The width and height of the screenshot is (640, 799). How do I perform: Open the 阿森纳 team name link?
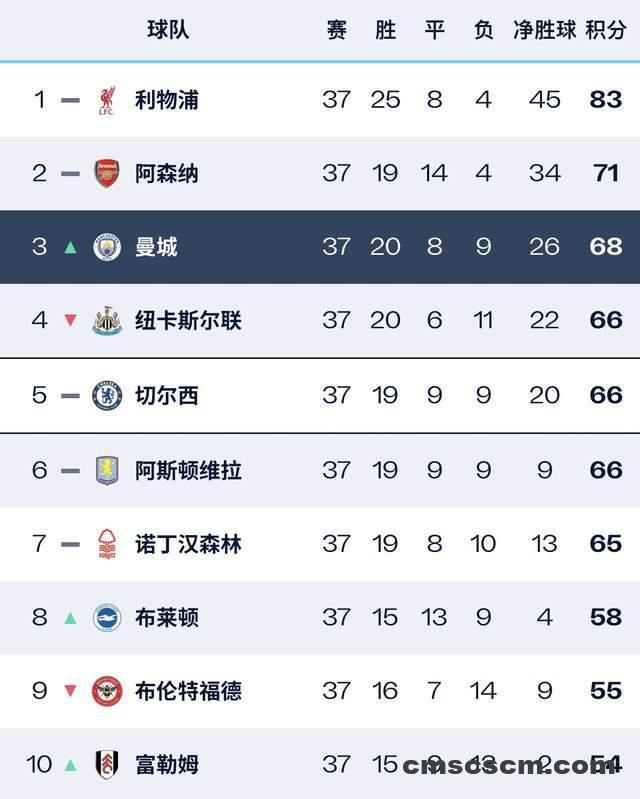(x=167, y=174)
